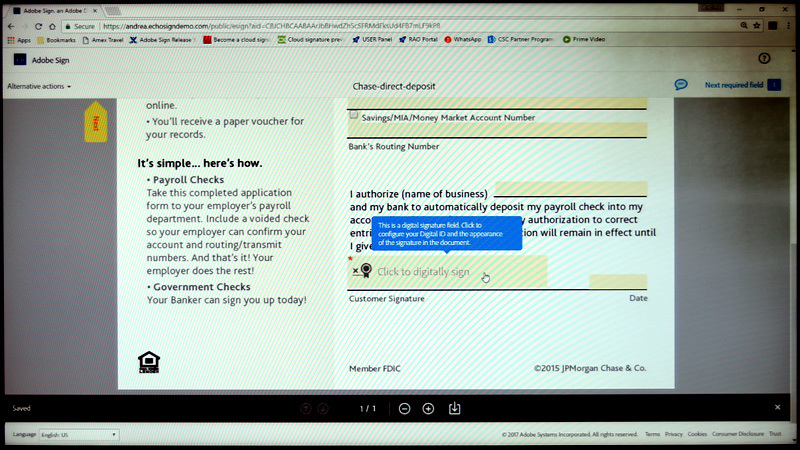Open the Trust footer link

click(x=775, y=434)
